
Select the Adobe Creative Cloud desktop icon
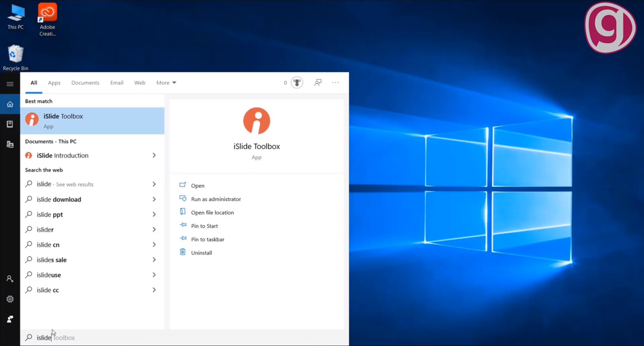coord(47,19)
